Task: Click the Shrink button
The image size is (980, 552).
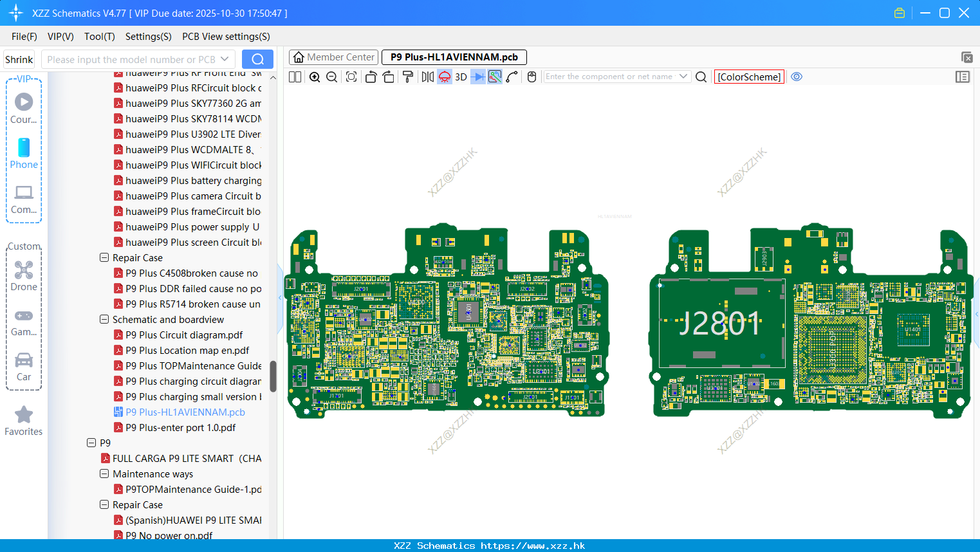Action: point(19,60)
